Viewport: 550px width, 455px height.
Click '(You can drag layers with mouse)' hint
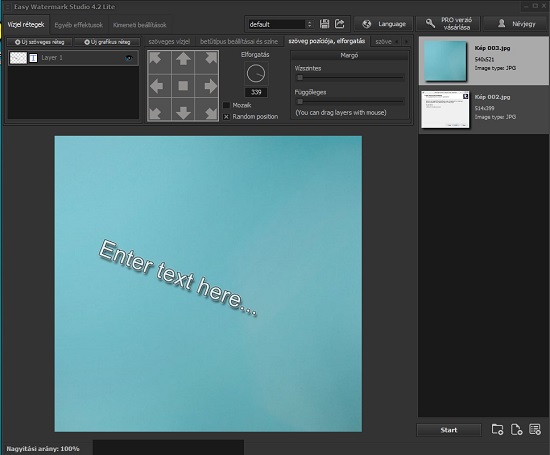tap(341, 113)
